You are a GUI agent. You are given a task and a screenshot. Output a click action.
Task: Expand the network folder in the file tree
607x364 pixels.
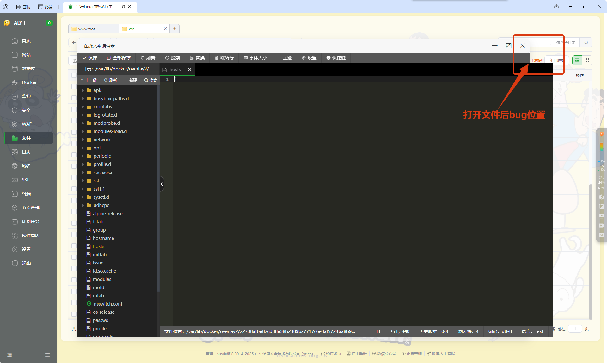[x=83, y=139]
